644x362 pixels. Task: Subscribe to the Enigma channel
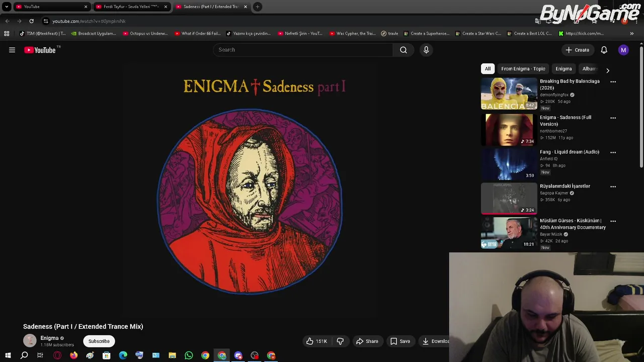(x=99, y=341)
